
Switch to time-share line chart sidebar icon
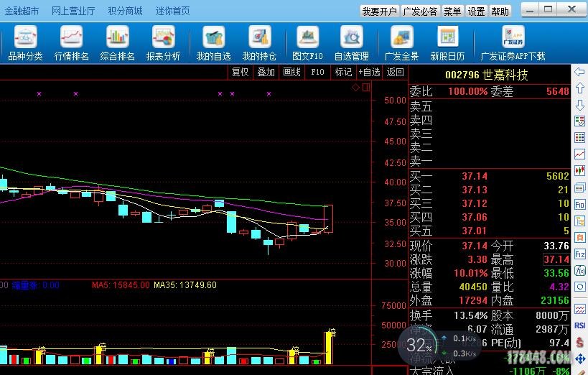[x=580, y=154]
